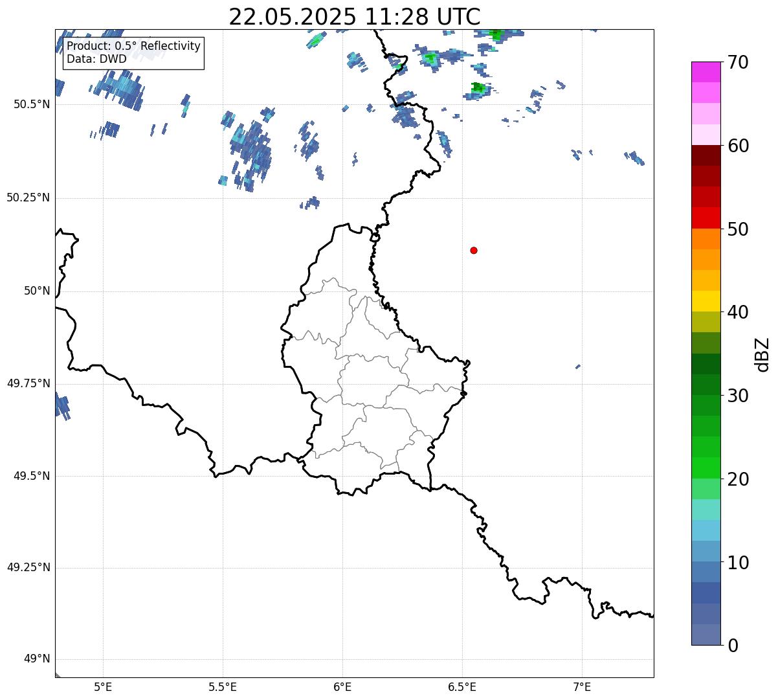The height and width of the screenshot is (700, 778).
Task: Click the 6°E longitude label
Action: click(x=342, y=687)
